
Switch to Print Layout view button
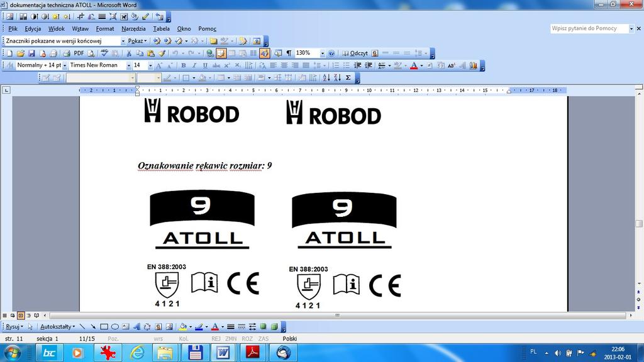click(21, 315)
